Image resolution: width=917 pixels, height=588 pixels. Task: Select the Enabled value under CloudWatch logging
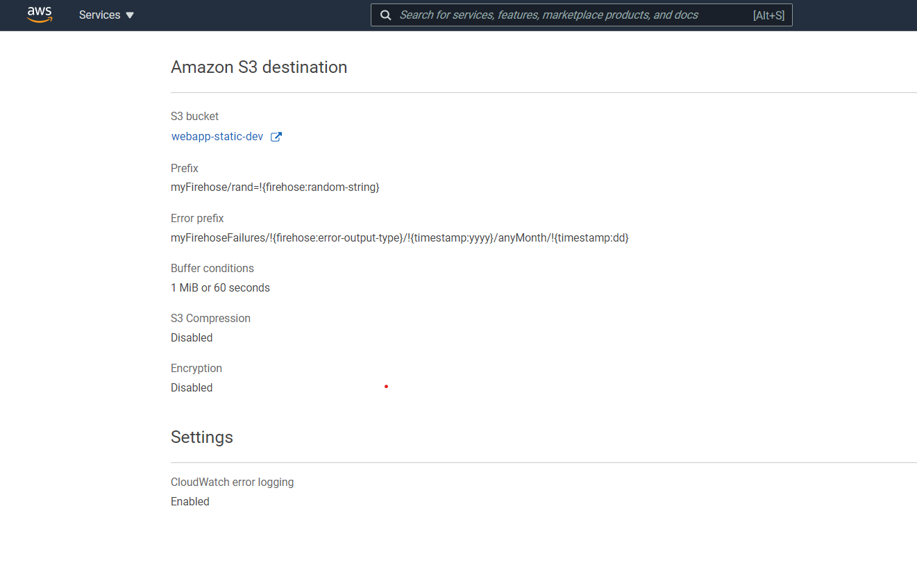tap(190, 501)
